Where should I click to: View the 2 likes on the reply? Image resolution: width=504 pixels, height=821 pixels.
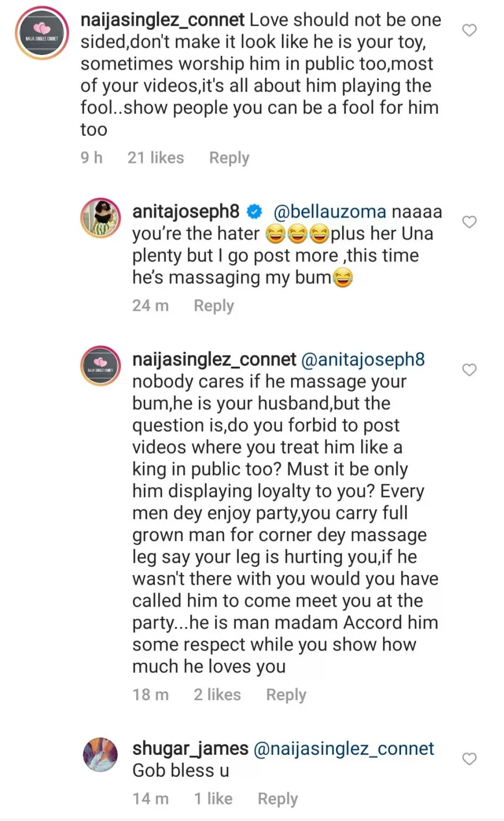click(x=217, y=695)
